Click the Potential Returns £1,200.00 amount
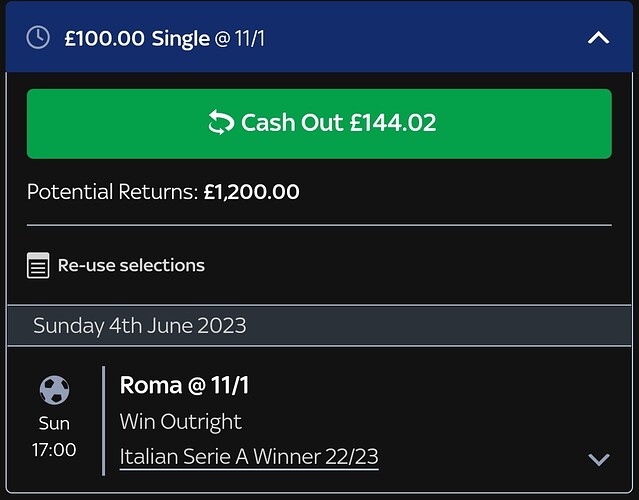The image size is (639, 500). pos(251,192)
